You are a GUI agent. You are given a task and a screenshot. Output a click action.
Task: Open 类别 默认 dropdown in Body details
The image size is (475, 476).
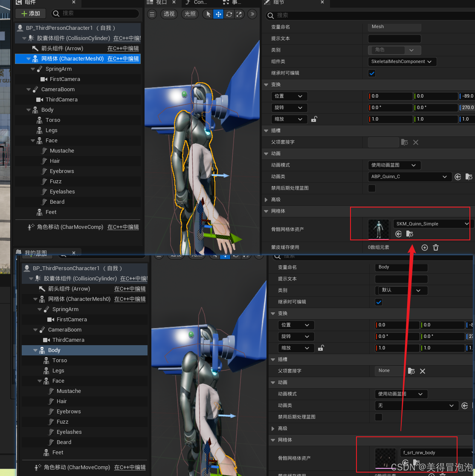pos(401,291)
